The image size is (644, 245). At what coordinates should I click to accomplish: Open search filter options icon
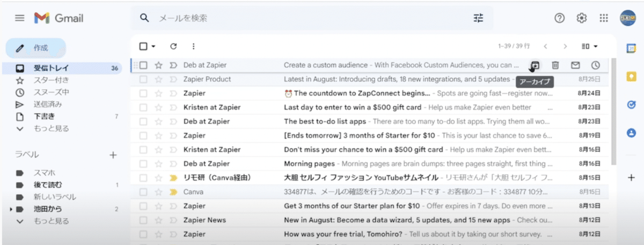pyautogui.click(x=478, y=18)
